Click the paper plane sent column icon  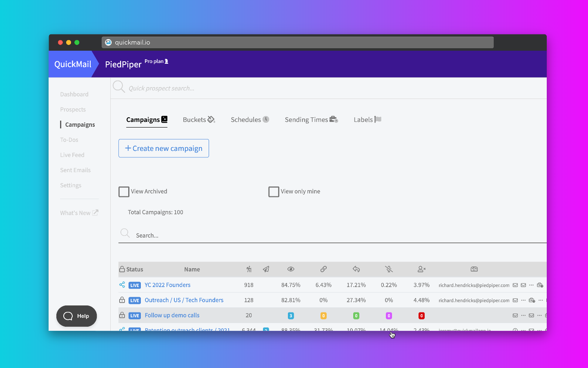click(266, 269)
